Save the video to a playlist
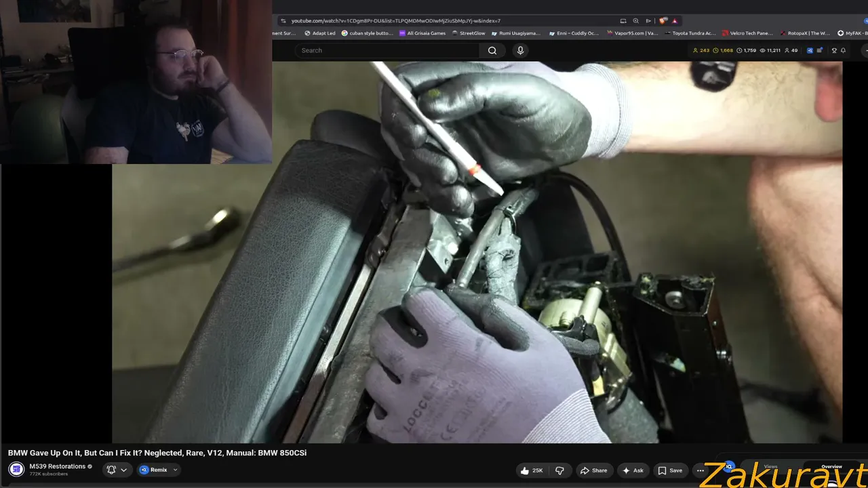Image resolution: width=868 pixels, height=488 pixels. (x=670, y=470)
